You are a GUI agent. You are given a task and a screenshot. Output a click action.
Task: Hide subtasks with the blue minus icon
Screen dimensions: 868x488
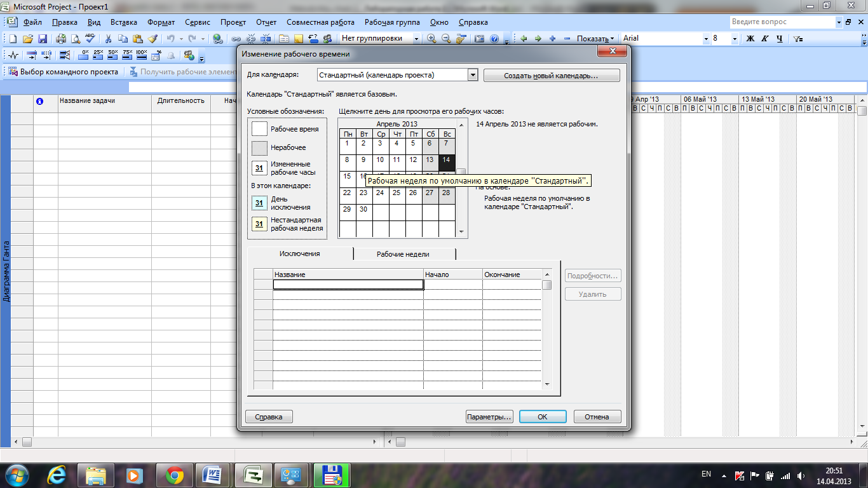[567, 39]
